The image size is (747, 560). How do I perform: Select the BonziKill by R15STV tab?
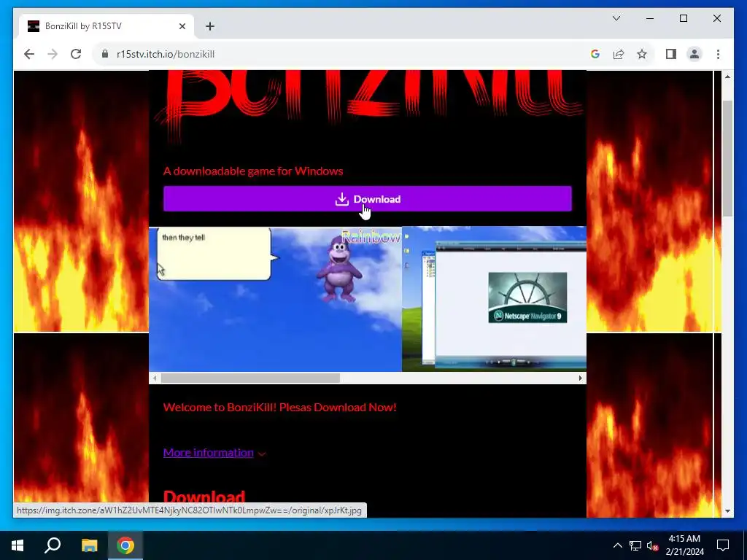click(x=107, y=26)
